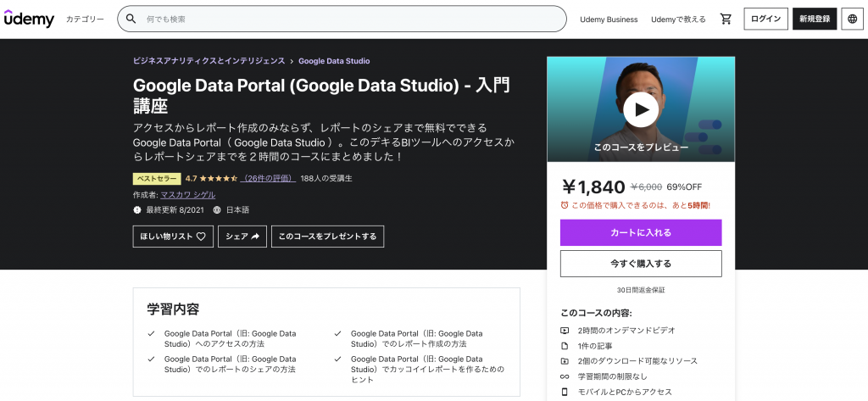Click the mobile device access icon
The image size is (868, 401).
565,393
